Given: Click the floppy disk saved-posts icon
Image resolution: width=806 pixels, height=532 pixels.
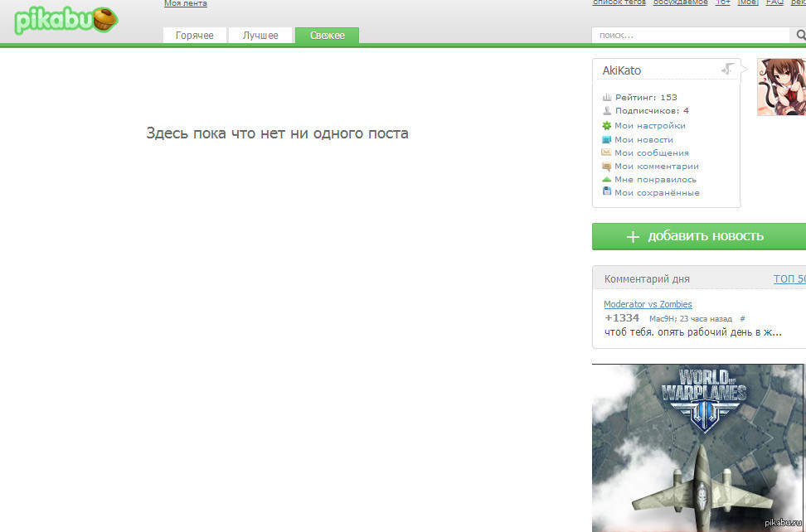Looking at the screenshot, I should coord(607,192).
